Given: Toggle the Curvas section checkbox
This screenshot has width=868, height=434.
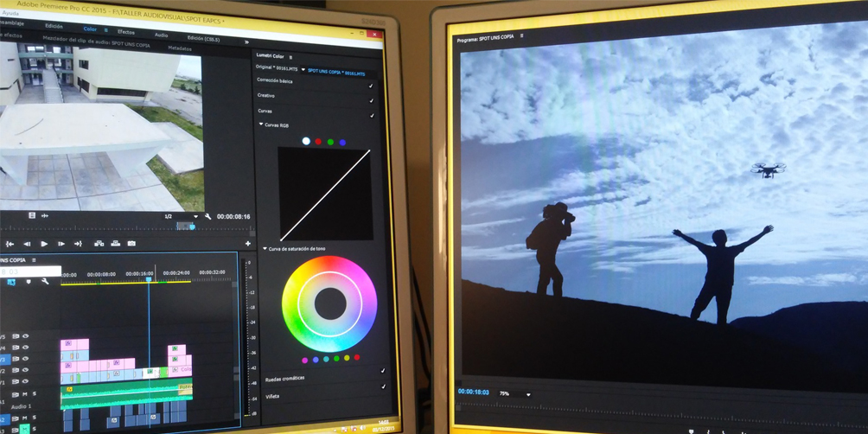Looking at the screenshot, I should click(x=372, y=115).
